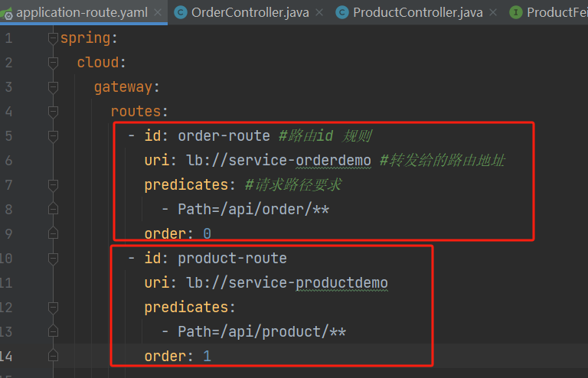This screenshot has height=378, width=588.
Task: Click 'predicates:' key on line 12
Action: [190, 308]
